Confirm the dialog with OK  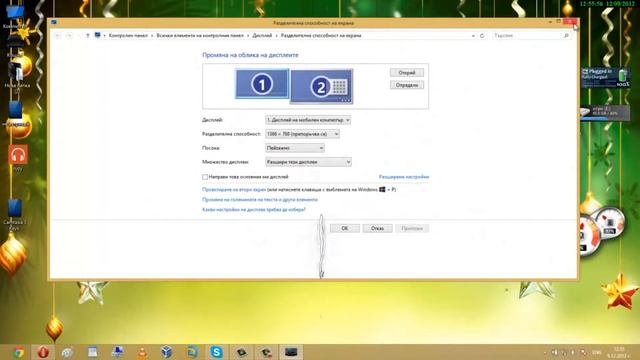344,228
